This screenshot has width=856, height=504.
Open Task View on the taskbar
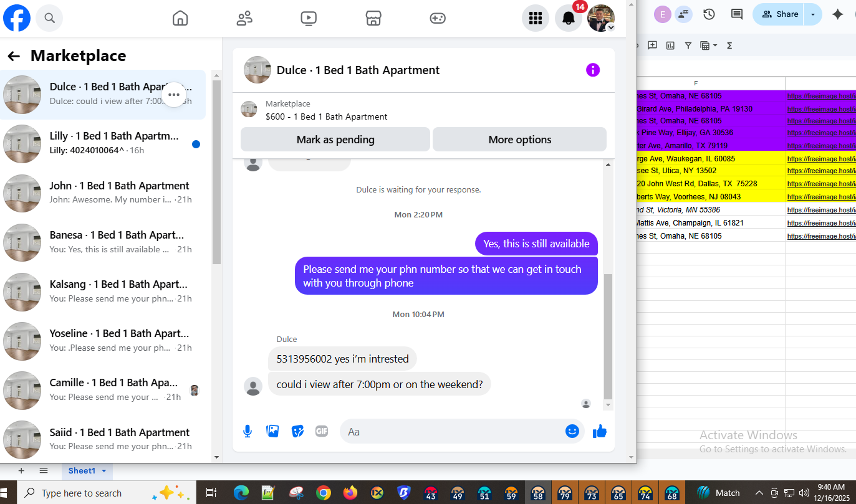(211, 493)
